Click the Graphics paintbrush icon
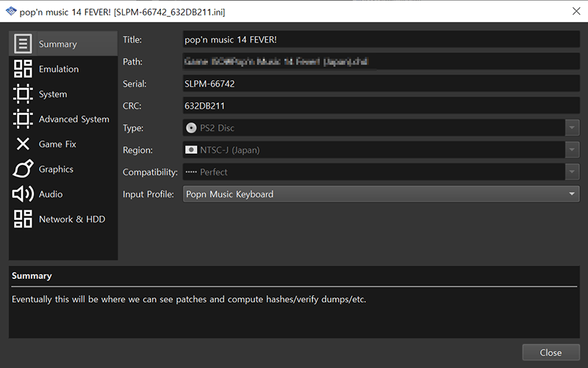 click(23, 169)
